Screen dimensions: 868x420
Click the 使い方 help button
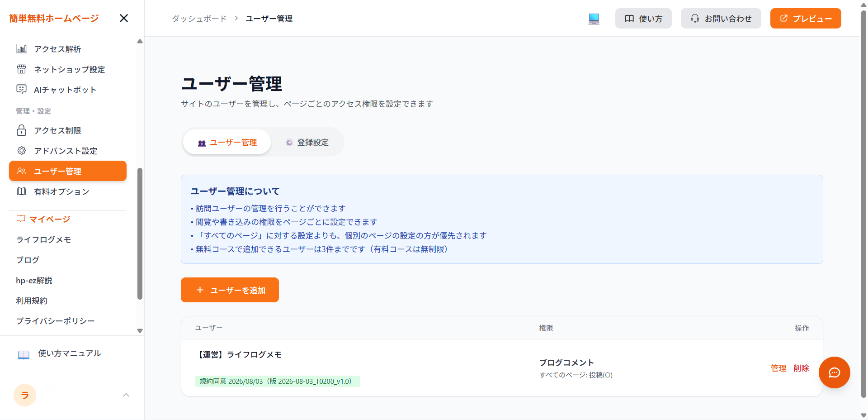643,19
